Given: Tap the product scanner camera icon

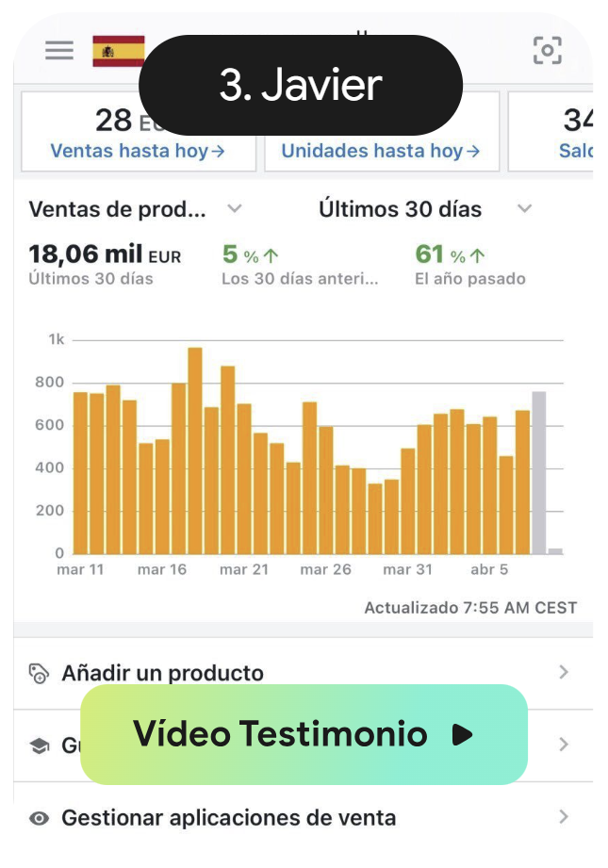Looking at the screenshot, I should coord(548,50).
